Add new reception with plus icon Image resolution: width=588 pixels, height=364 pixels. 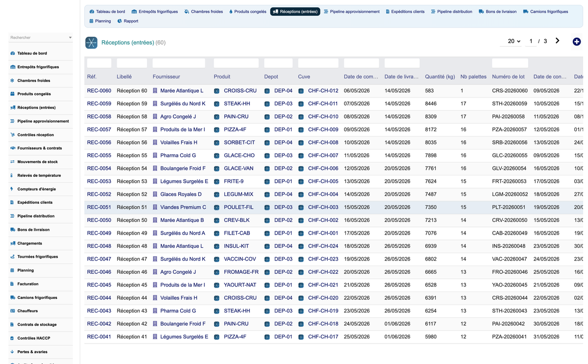(577, 42)
